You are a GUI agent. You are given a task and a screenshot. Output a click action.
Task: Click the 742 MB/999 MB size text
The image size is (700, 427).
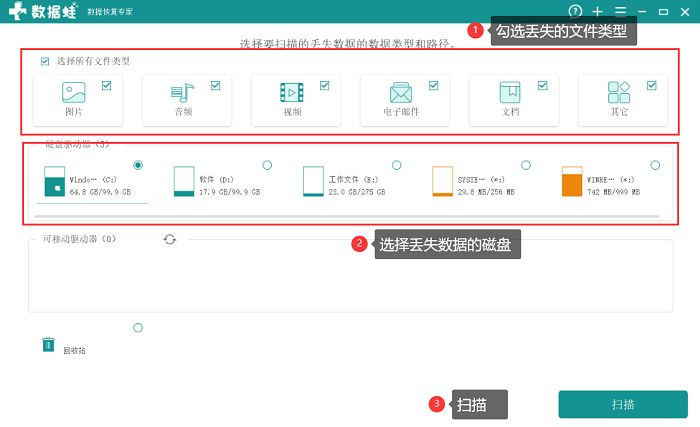[x=613, y=192]
